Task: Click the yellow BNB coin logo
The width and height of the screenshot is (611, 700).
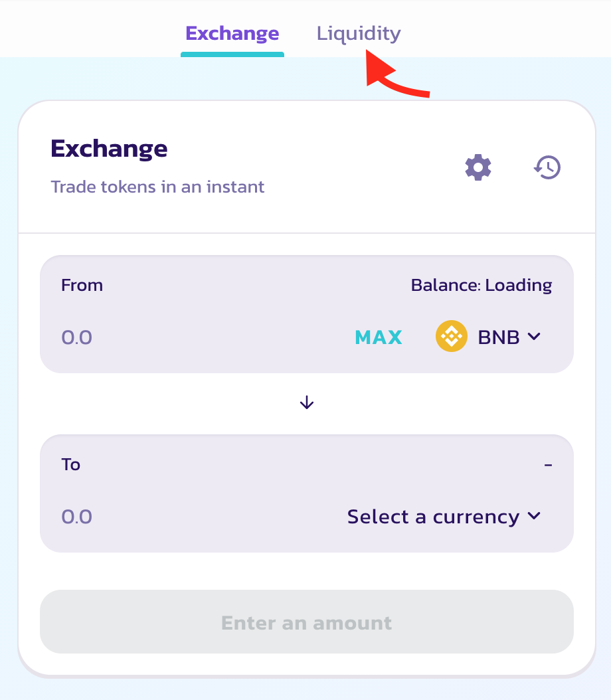Action: point(452,337)
